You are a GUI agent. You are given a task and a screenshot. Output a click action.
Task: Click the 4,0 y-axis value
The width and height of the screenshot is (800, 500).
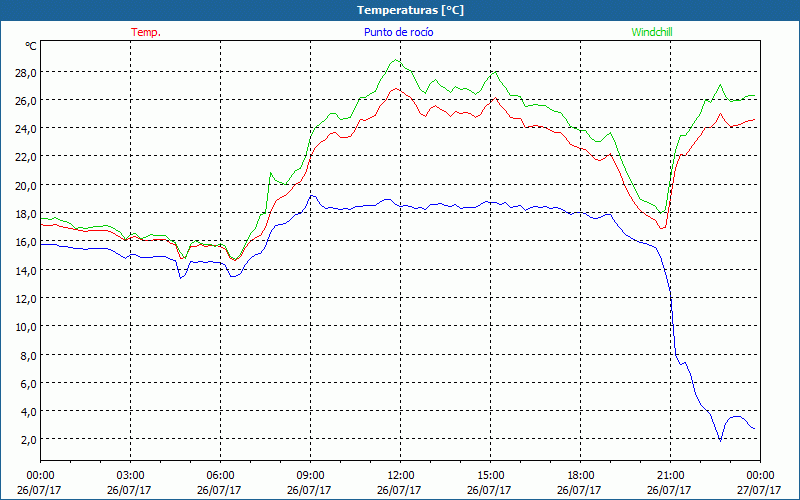coord(28,412)
